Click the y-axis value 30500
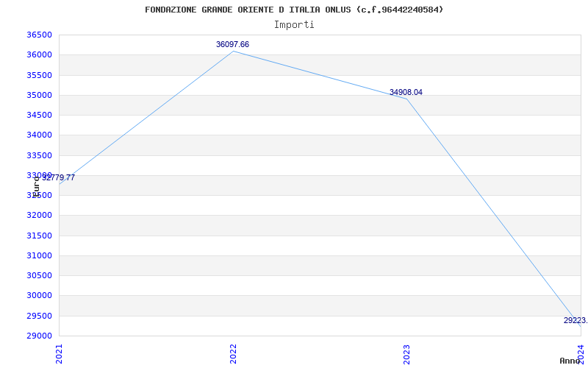The image size is (588, 368). (39, 275)
